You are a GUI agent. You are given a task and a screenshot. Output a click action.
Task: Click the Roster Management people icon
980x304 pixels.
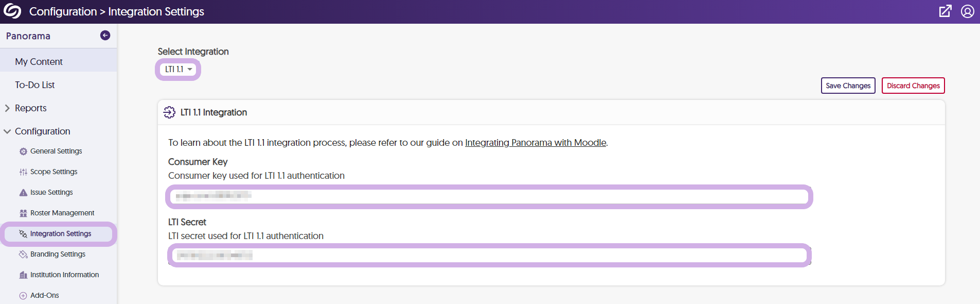click(x=23, y=213)
